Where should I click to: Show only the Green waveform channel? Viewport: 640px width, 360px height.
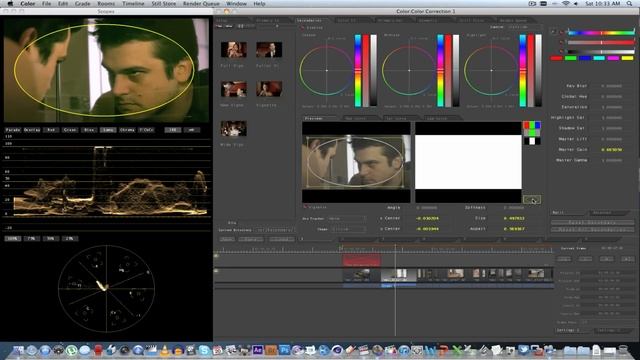(70, 130)
